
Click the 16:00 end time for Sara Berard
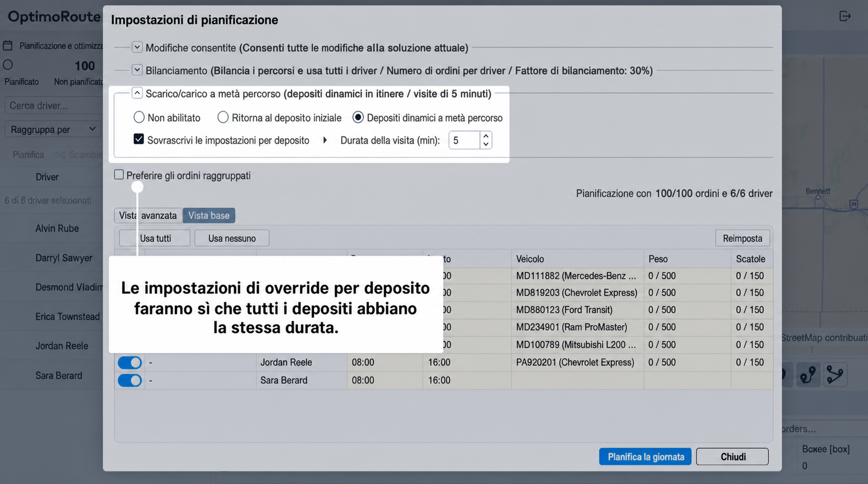(439, 380)
